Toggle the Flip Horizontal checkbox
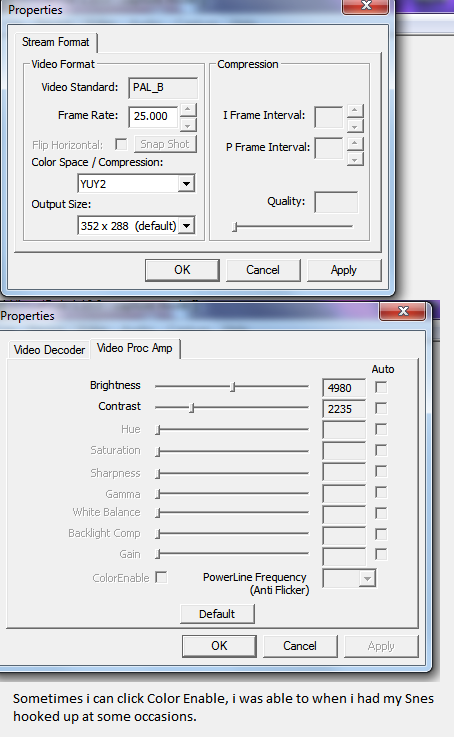 tap(121, 144)
